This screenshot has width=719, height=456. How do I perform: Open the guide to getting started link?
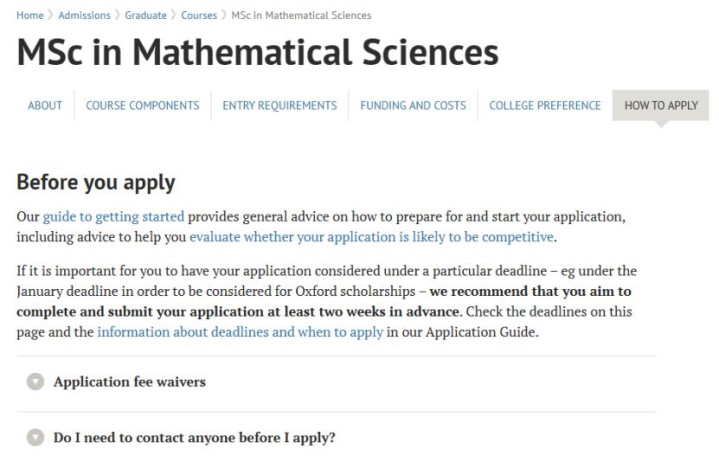113,216
